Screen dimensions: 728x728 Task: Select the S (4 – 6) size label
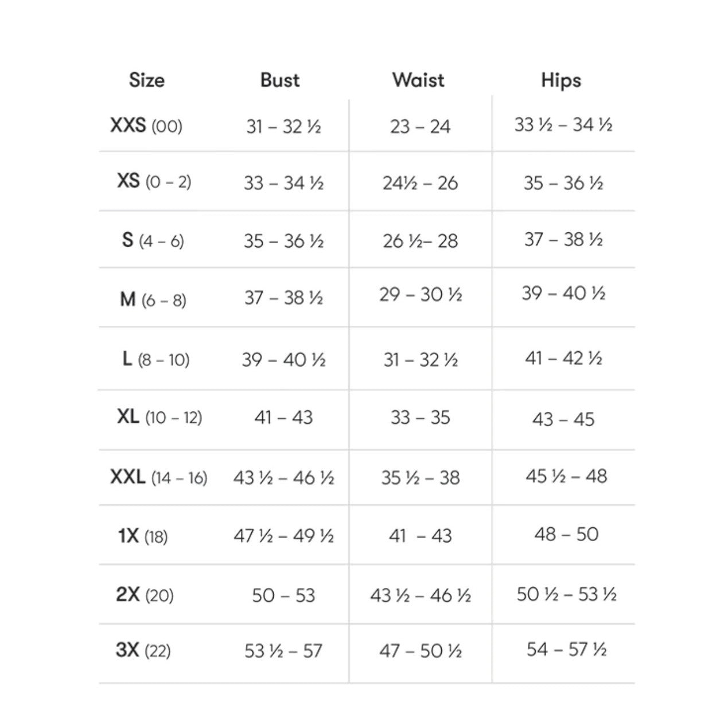(153, 240)
